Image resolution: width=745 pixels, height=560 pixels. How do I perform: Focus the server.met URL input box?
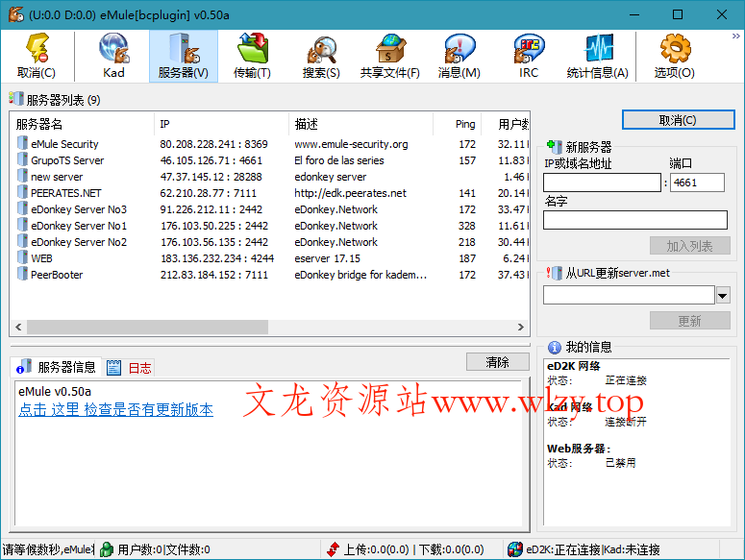tap(629, 295)
